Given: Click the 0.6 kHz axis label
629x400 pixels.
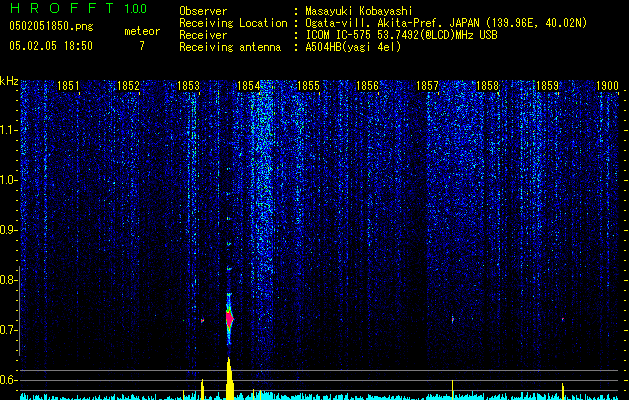Looking at the screenshot, I should 9,380.
